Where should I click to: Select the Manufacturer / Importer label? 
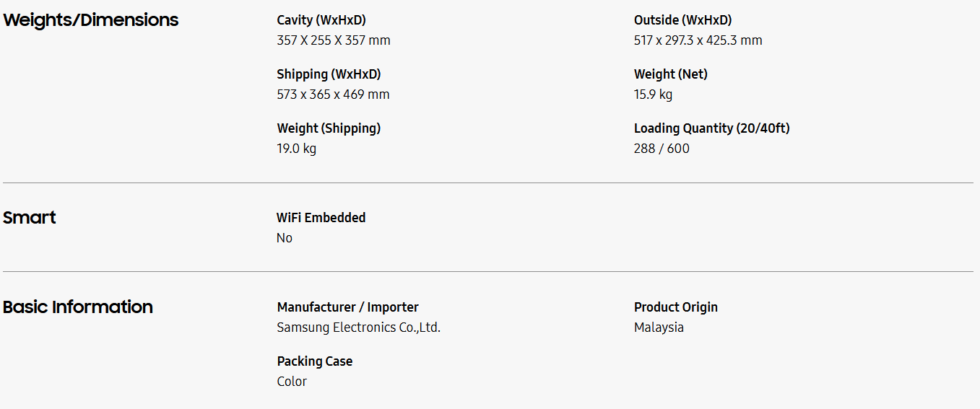(347, 307)
